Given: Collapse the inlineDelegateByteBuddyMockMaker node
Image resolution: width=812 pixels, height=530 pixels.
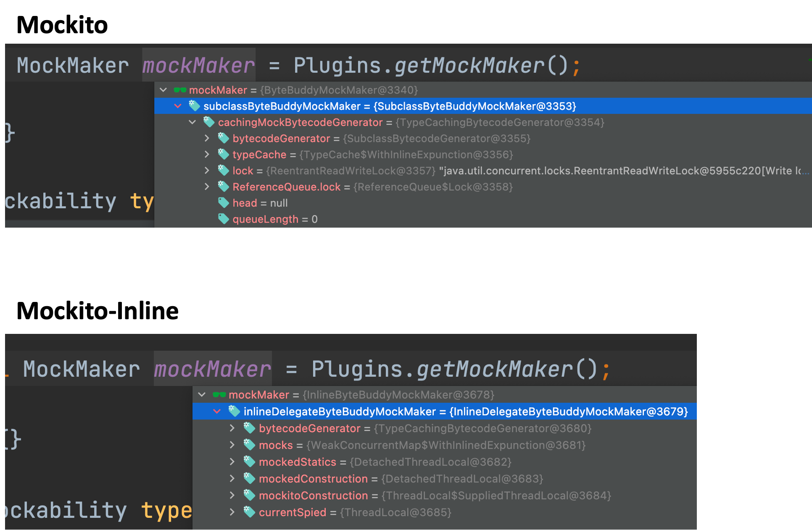Looking at the screenshot, I should pyautogui.click(x=217, y=412).
